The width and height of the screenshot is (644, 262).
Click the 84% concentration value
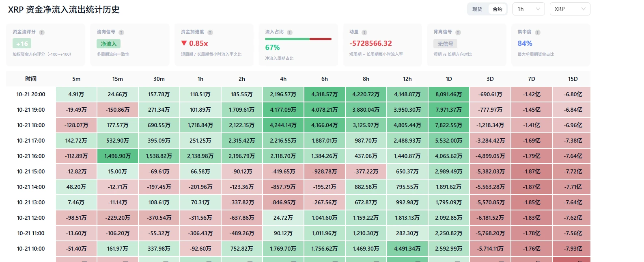(x=525, y=43)
